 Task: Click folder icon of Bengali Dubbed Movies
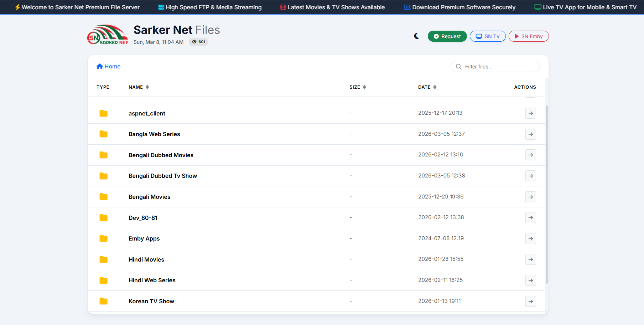[104, 155]
